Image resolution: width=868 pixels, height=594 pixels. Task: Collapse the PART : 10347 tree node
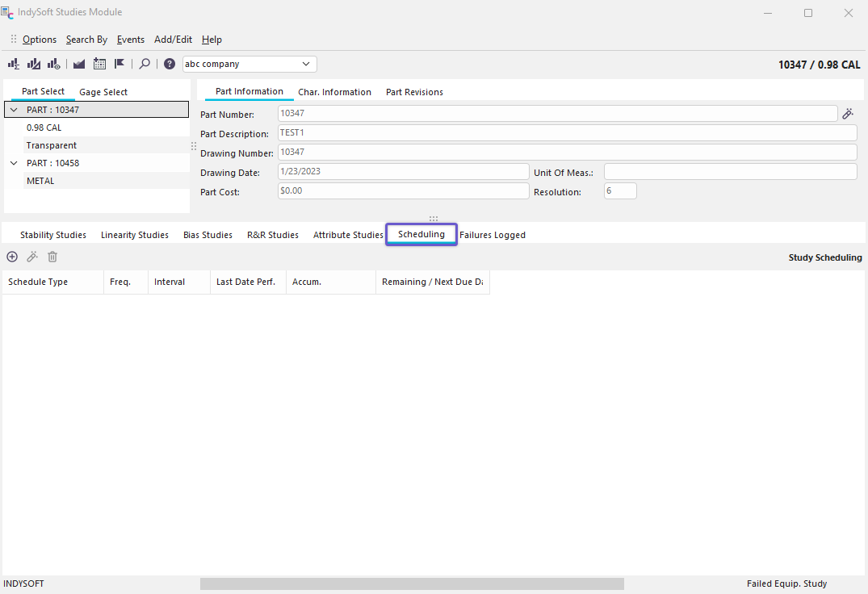[14, 110]
